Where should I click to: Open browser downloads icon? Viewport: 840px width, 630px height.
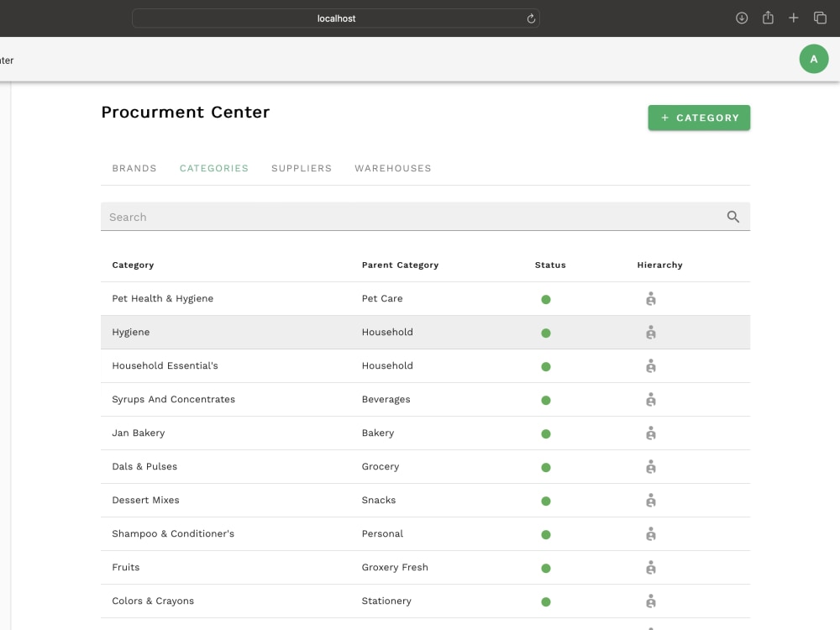(x=742, y=18)
